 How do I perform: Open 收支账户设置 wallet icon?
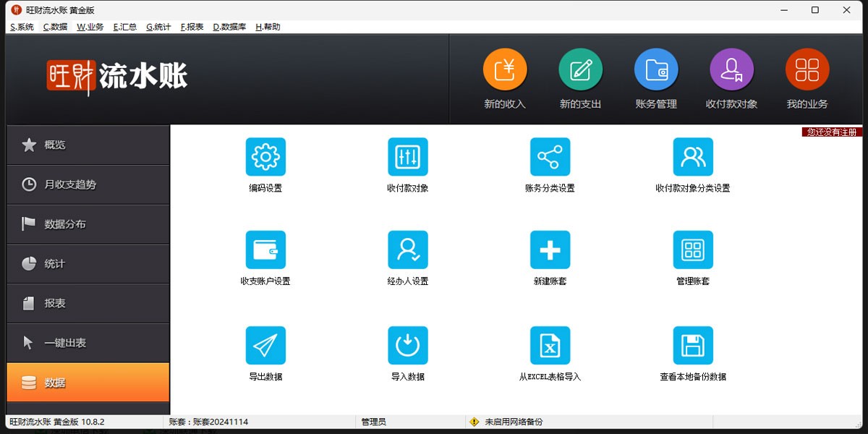click(265, 250)
